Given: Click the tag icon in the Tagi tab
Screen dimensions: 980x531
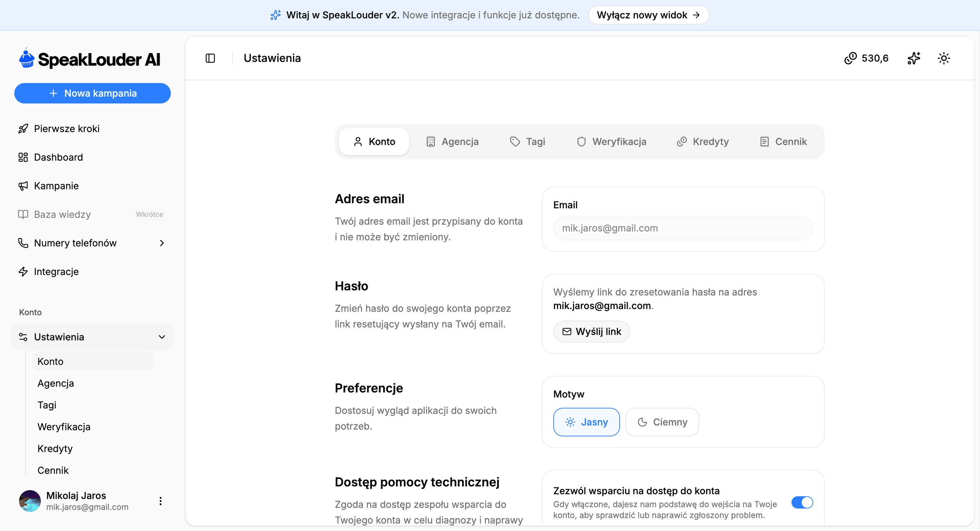Looking at the screenshot, I should pyautogui.click(x=515, y=142).
